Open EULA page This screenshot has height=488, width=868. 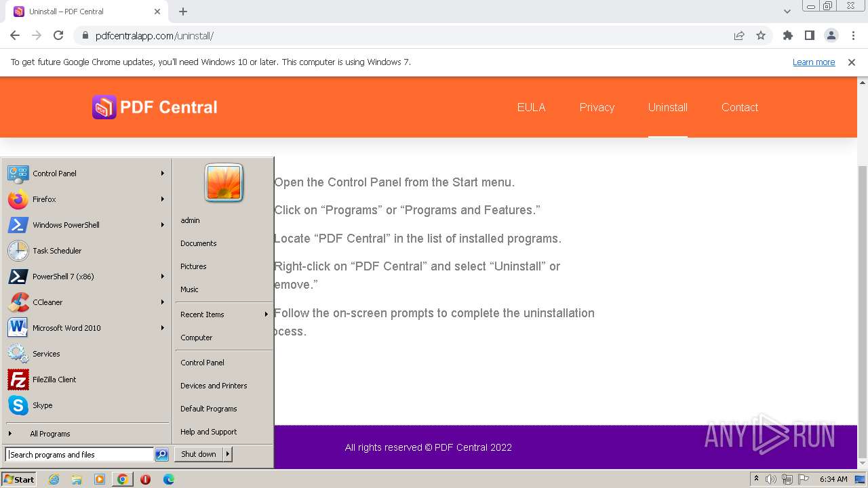click(531, 107)
